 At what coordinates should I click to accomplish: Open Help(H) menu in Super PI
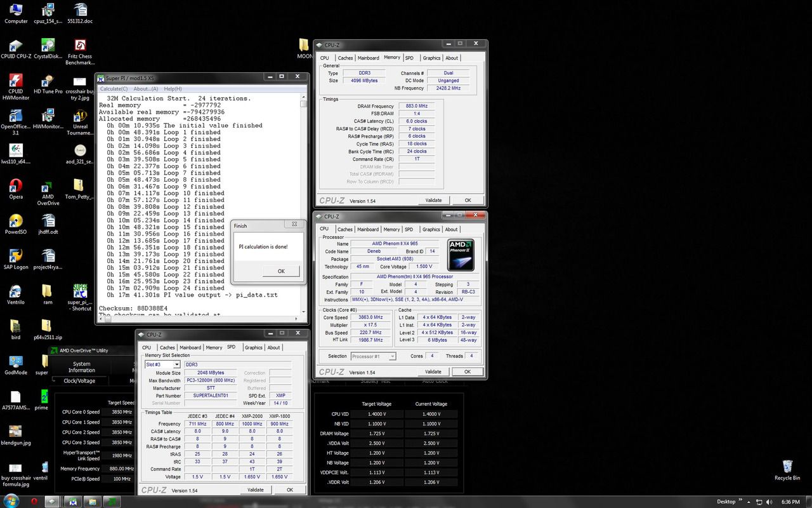(x=173, y=89)
